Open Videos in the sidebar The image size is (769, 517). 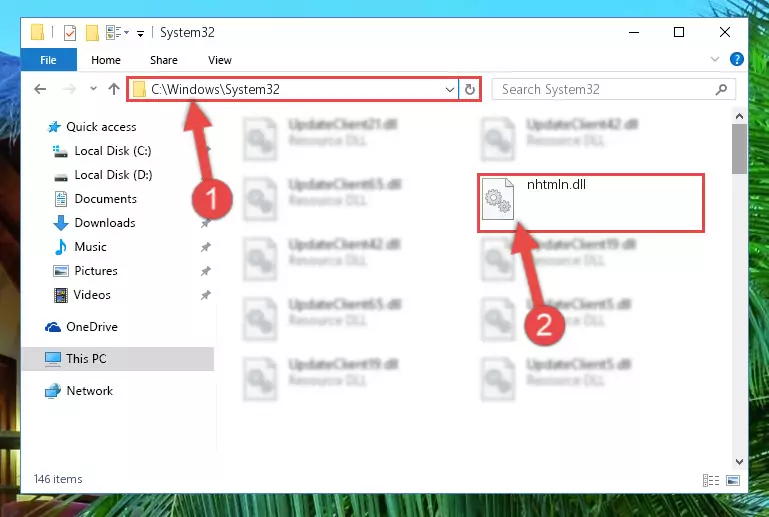coord(92,295)
